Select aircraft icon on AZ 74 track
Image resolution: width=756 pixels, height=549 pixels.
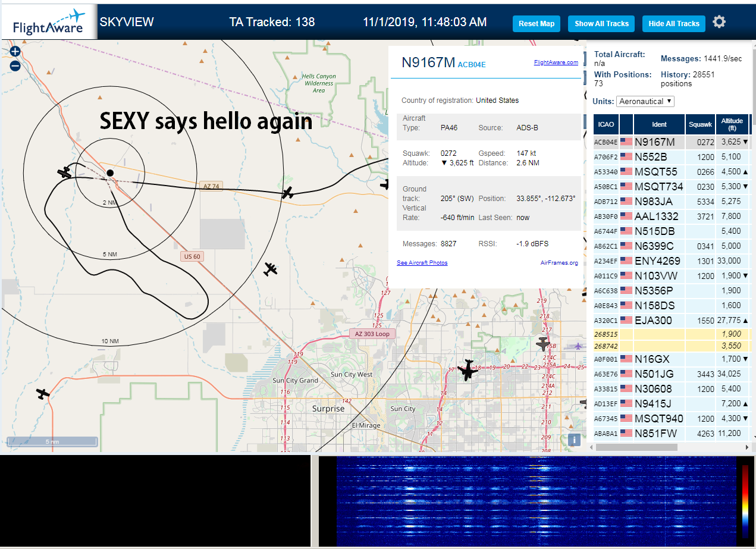(x=288, y=192)
